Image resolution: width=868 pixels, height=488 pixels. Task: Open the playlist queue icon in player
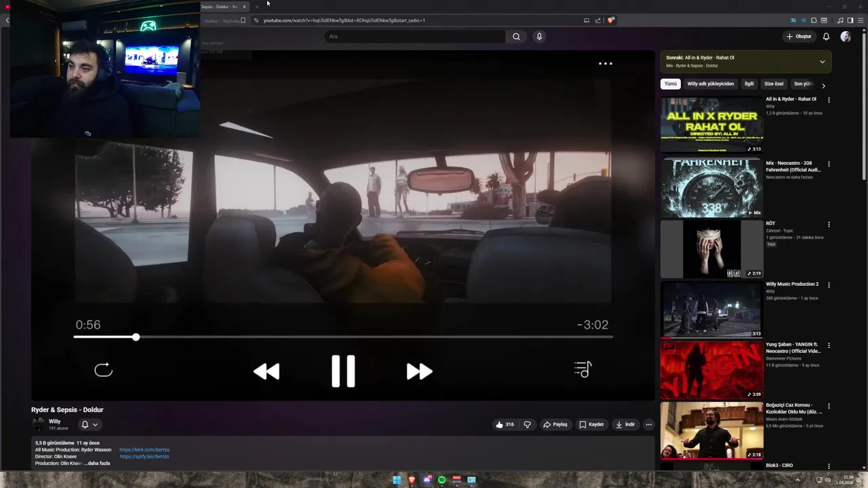583,369
